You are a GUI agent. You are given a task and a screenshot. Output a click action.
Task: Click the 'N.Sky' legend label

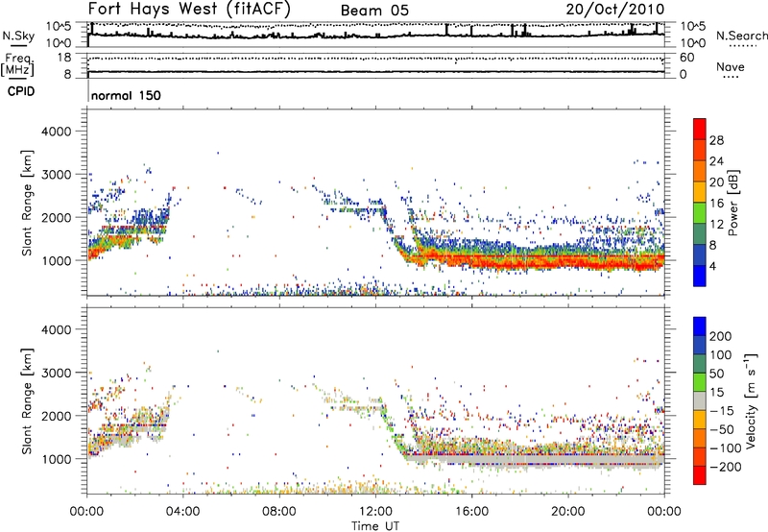(18, 36)
